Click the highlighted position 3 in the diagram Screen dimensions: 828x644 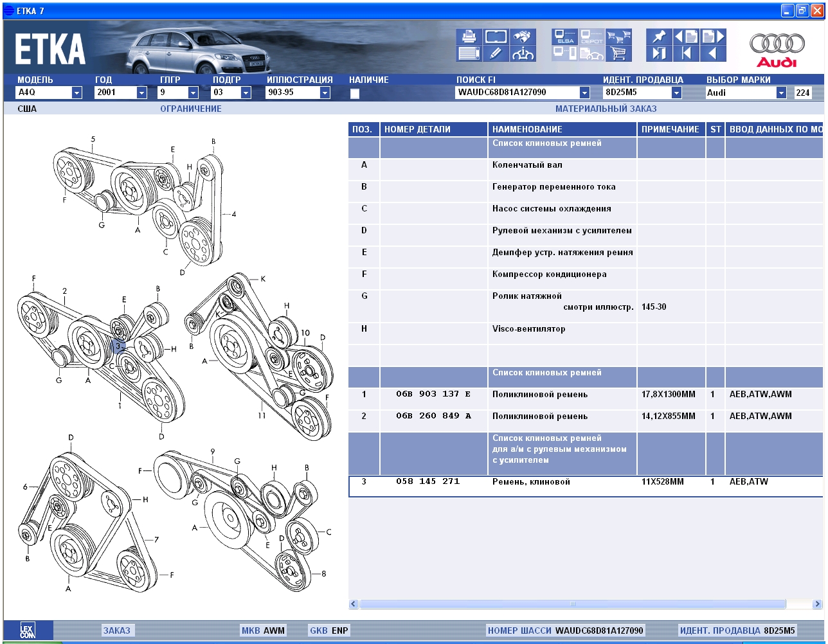coord(118,346)
